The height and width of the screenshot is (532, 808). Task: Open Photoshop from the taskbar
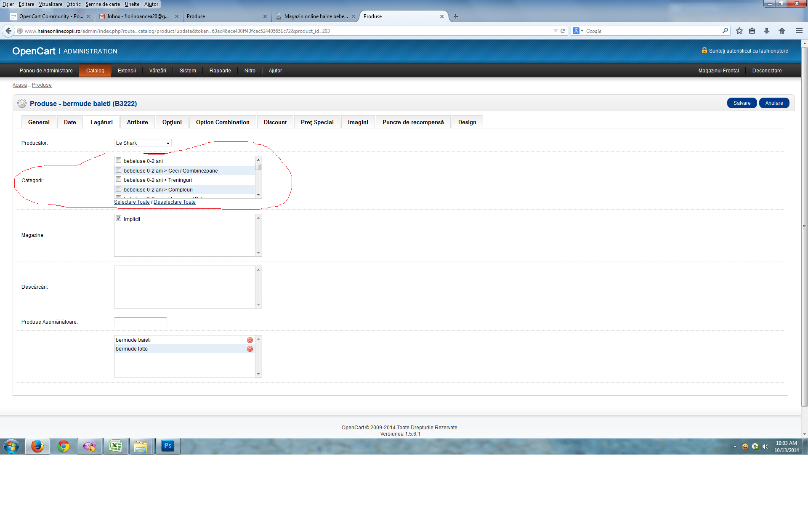(168, 446)
